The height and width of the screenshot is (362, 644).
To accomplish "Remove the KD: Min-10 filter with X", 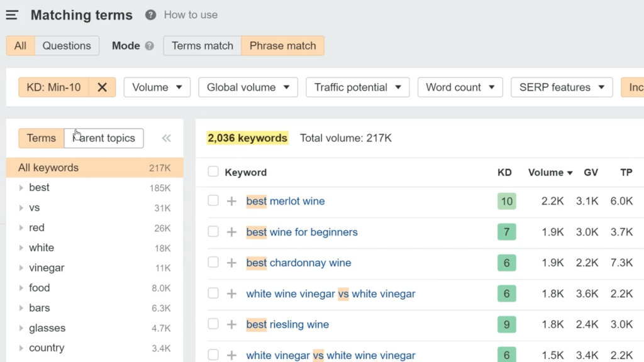I will pyautogui.click(x=102, y=87).
